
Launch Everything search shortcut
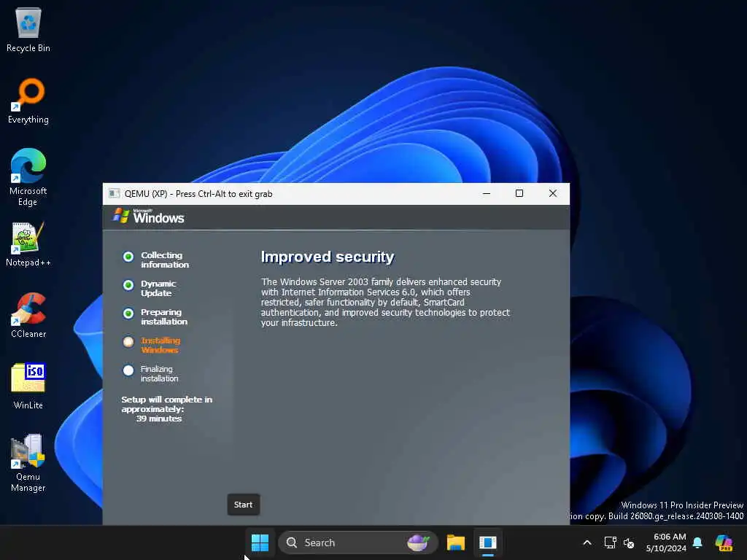pos(28,101)
